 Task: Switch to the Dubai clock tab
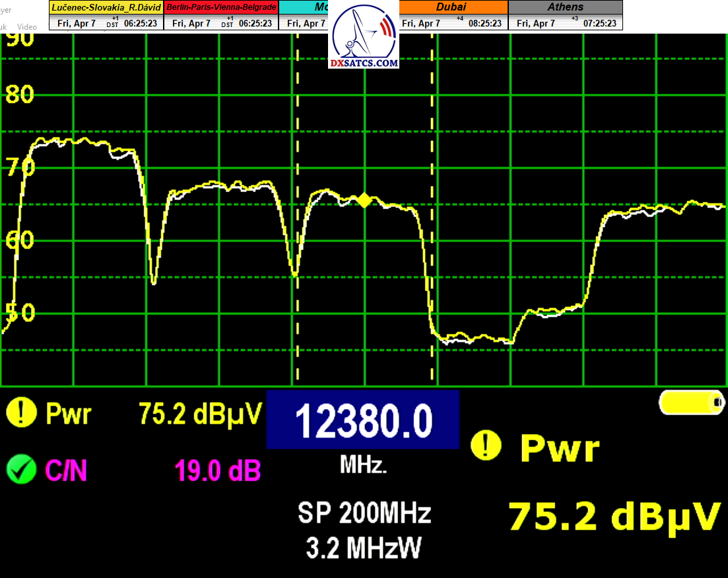(453, 7)
